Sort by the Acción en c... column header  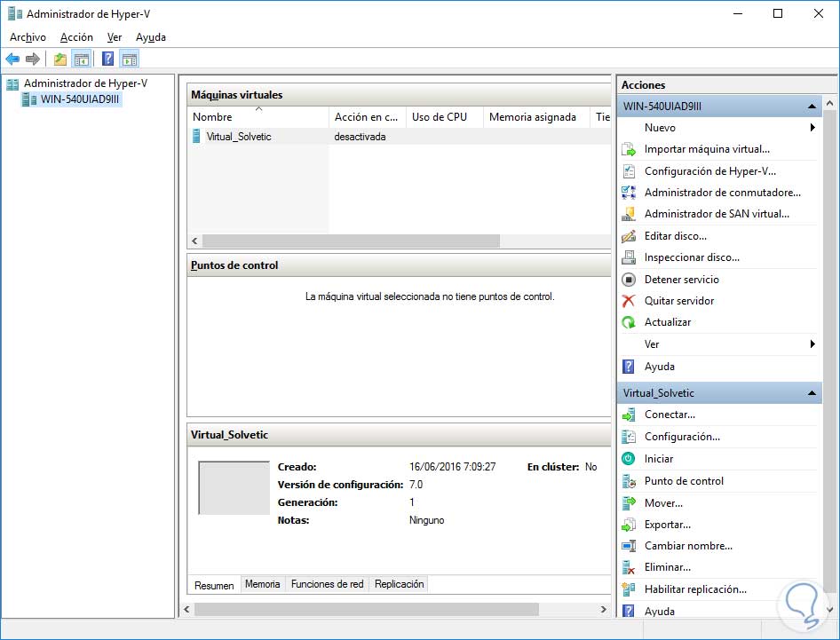[x=367, y=117]
